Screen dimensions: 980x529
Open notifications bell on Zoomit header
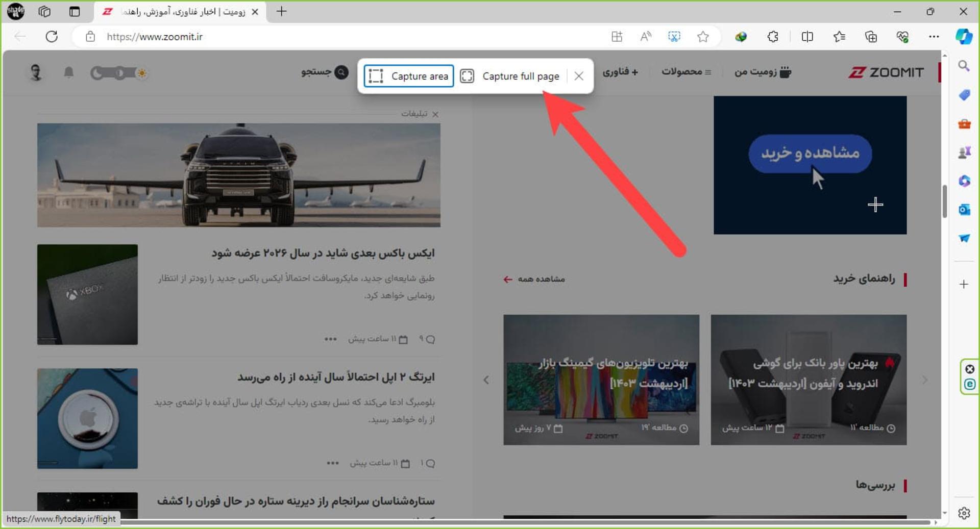(x=68, y=72)
